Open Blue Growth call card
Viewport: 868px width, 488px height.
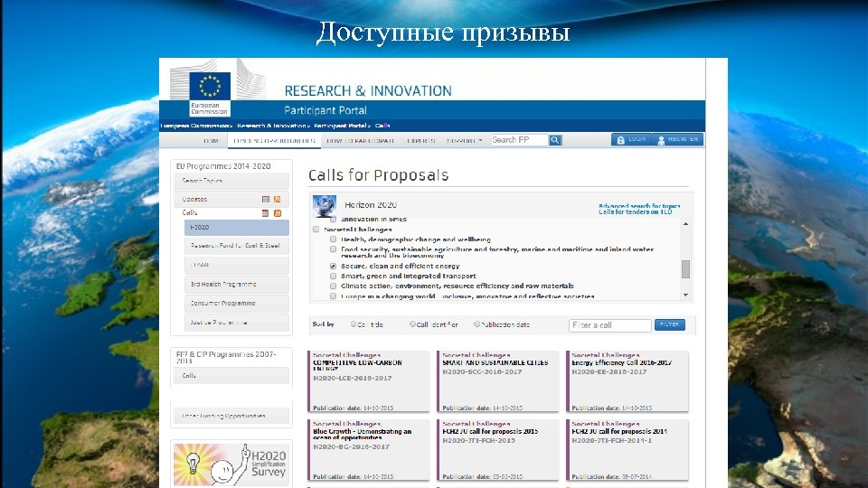(369, 450)
